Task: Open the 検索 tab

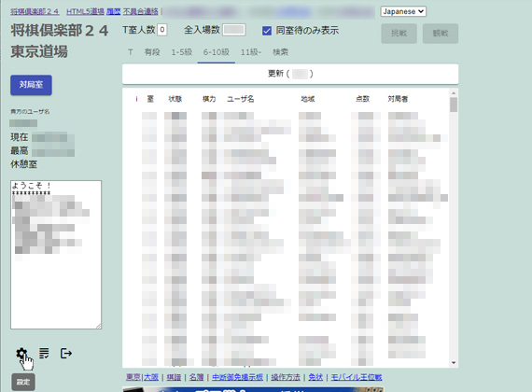Action: (x=281, y=52)
